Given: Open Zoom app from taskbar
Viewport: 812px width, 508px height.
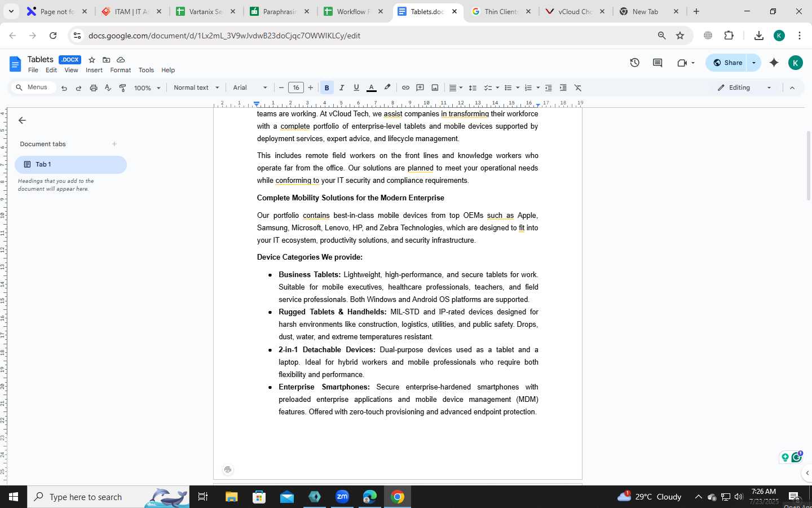Looking at the screenshot, I should point(342,497).
